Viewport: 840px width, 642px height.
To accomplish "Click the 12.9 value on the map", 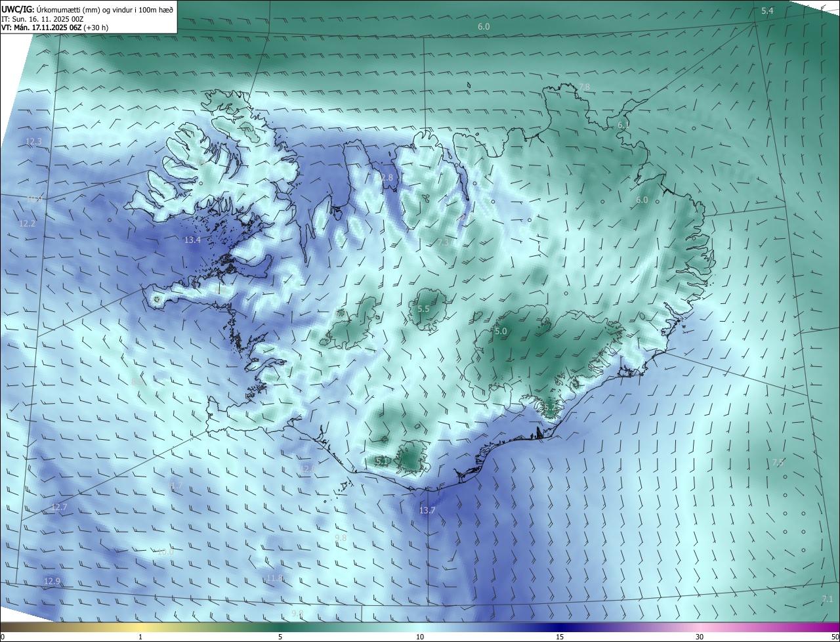I will 52,581.
